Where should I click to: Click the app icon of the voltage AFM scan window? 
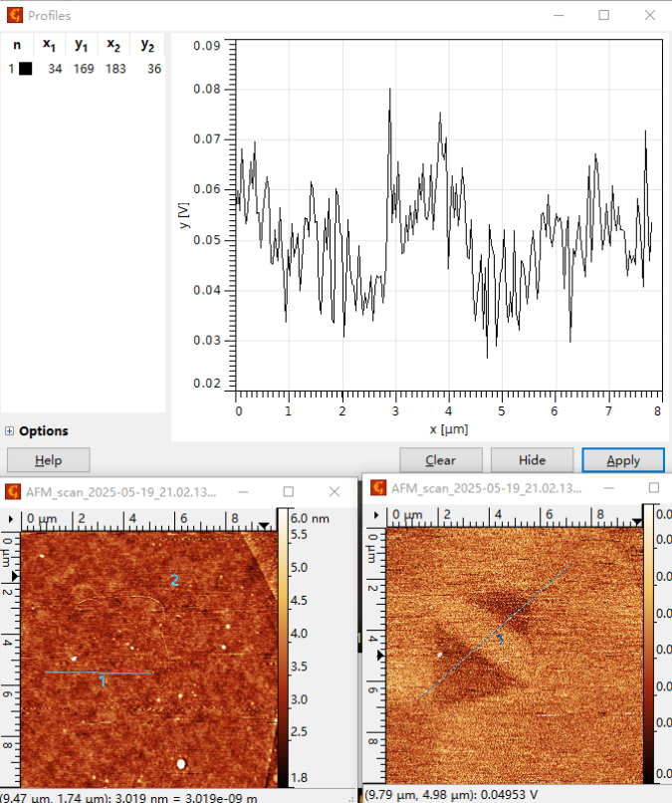pyautogui.click(x=378, y=487)
